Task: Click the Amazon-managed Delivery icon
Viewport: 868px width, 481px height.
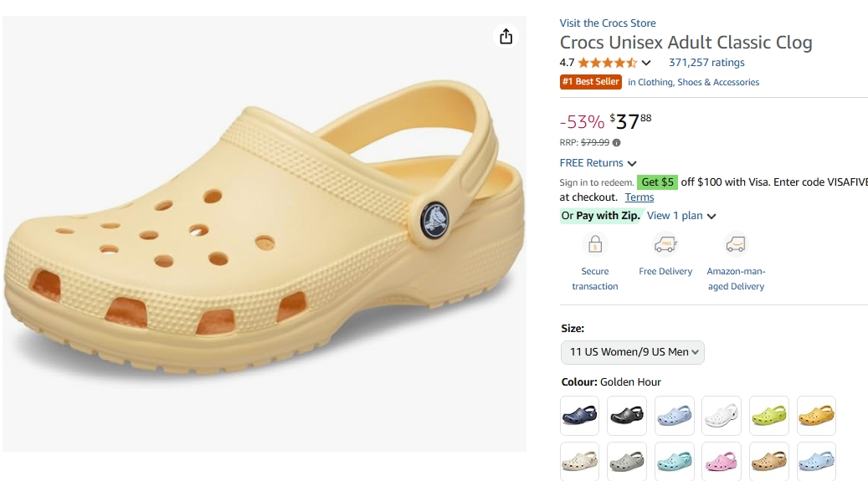Action: 736,244
